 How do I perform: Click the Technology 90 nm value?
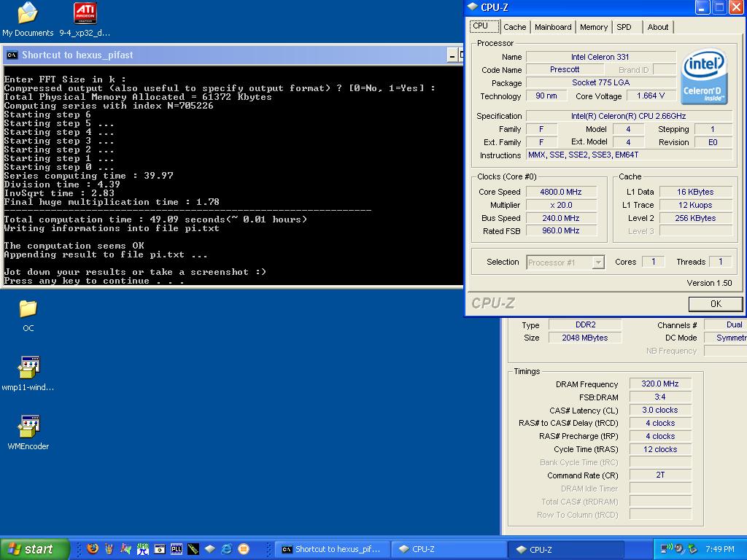coord(546,96)
